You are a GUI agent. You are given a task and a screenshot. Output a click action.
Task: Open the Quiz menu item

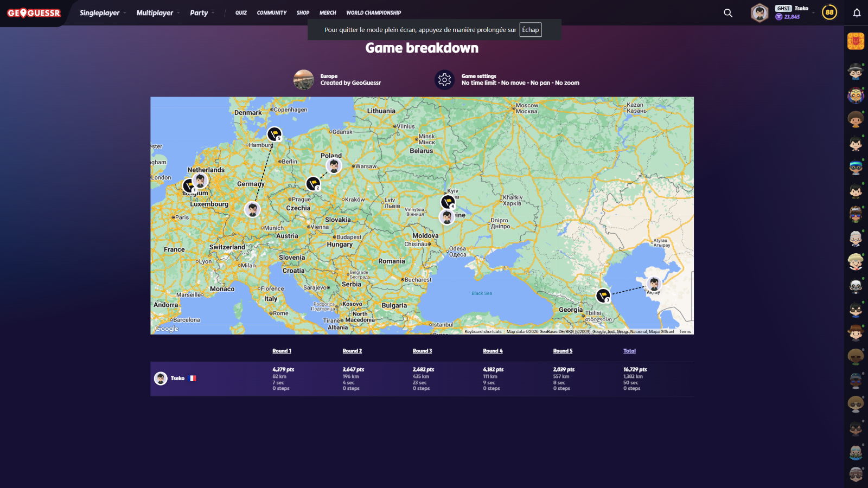pyautogui.click(x=241, y=13)
